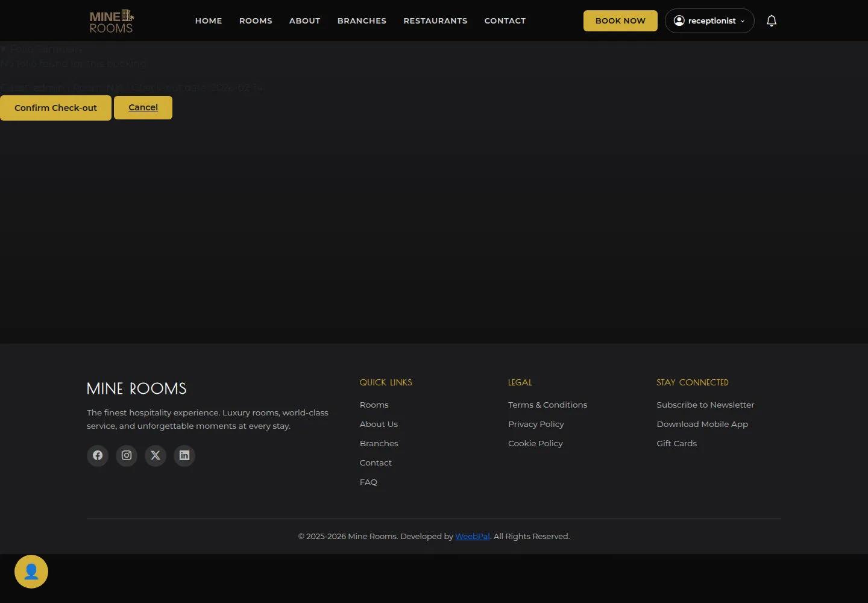Click the Book Now button
The image size is (868, 603).
(x=620, y=21)
